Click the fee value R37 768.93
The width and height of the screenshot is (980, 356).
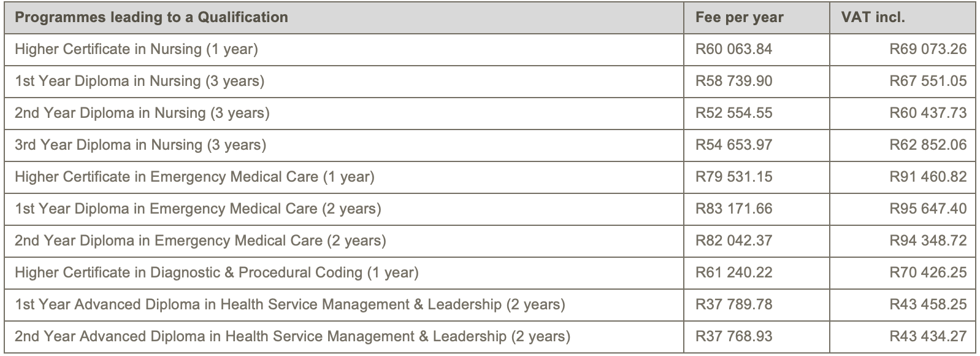733,336
